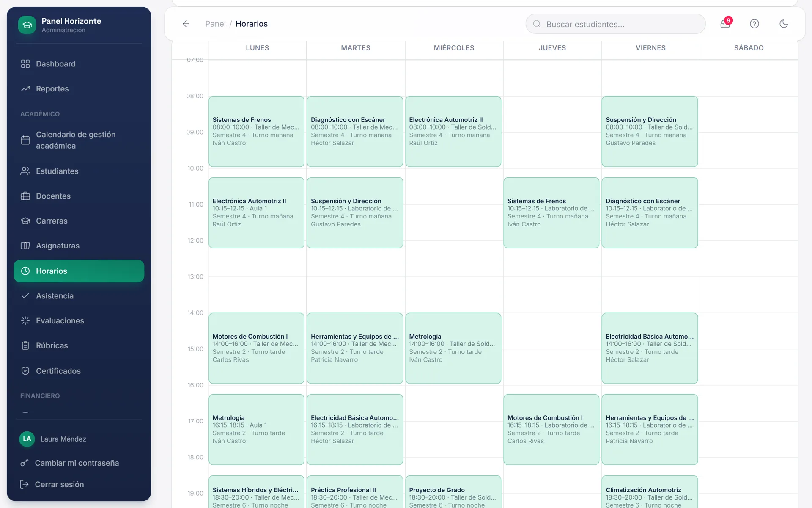
Task: Click the Laura Méndez LA avatar
Action: click(27, 439)
